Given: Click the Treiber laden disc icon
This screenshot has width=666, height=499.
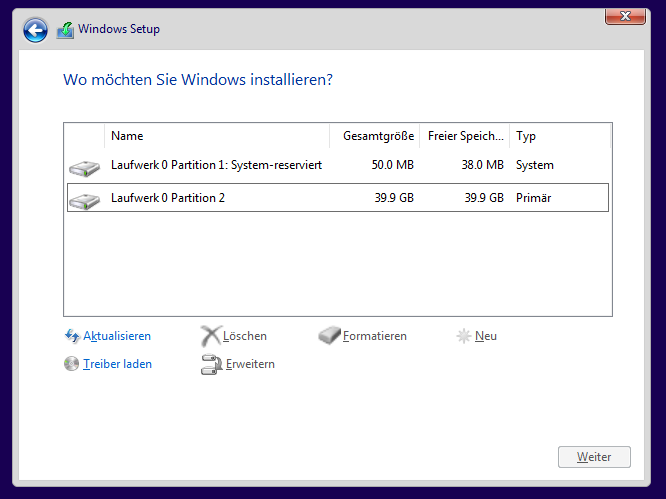Looking at the screenshot, I should pyautogui.click(x=71, y=364).
